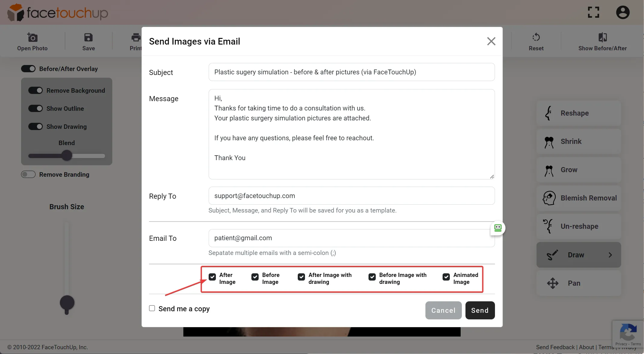Expand the Draw tool chevron arrow

(610, 255)
